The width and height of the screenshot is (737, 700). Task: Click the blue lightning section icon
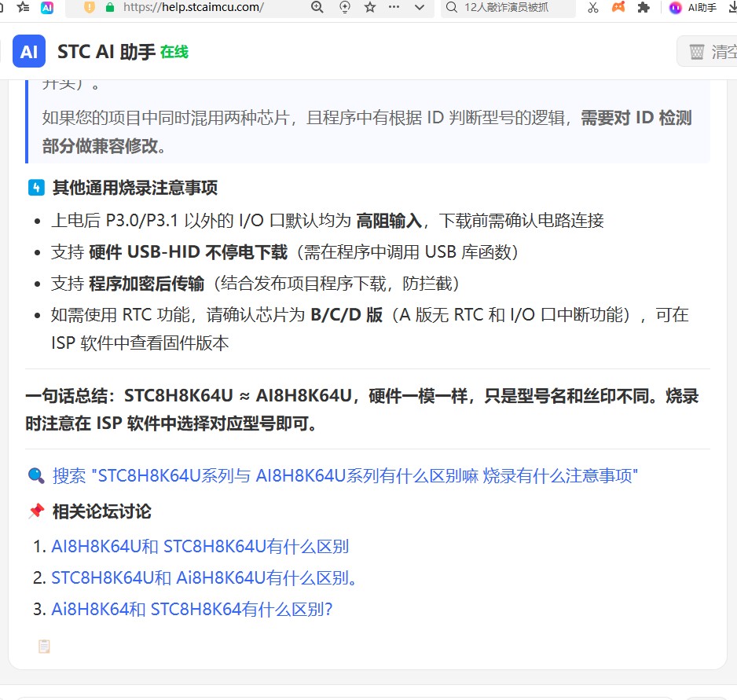tap(36, 187)
